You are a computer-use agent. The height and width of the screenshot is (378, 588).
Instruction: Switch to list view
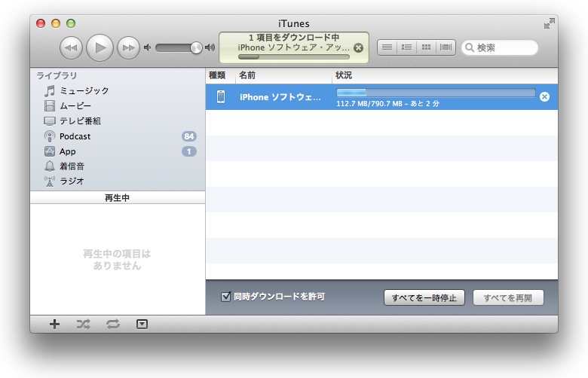[x=387, y=47]
